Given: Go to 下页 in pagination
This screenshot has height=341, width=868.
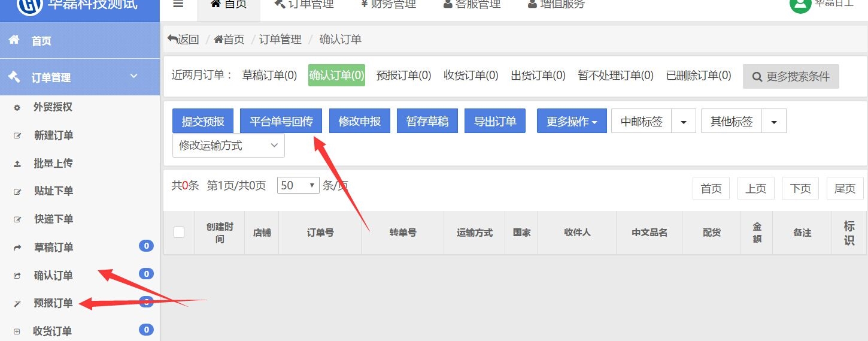Looking at the screenshot, I should click(800, 189).
